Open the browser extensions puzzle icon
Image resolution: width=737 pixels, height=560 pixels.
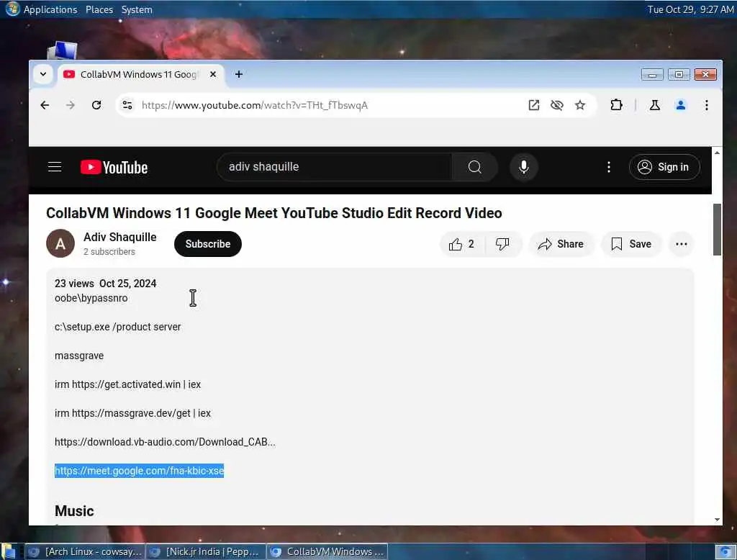[616, 105]
